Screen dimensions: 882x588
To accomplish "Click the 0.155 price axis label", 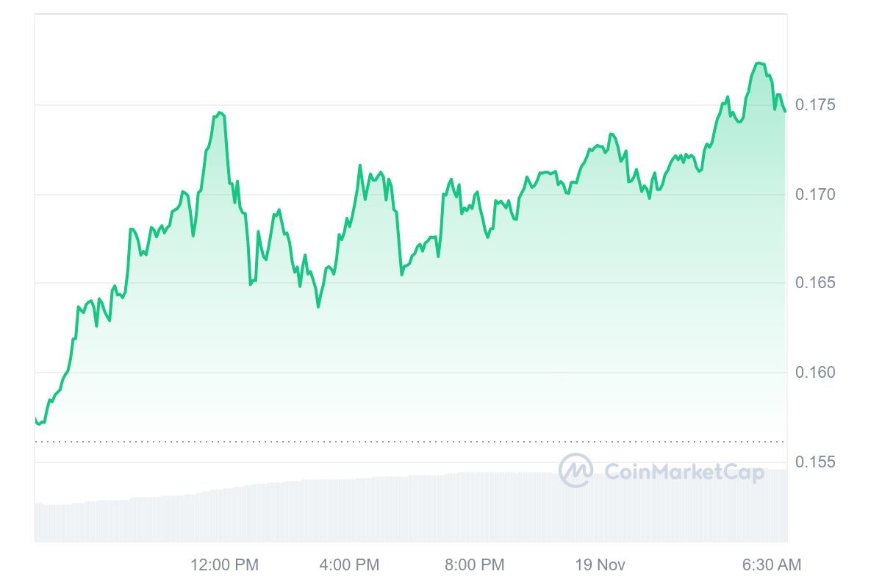I will pos(816,462).
